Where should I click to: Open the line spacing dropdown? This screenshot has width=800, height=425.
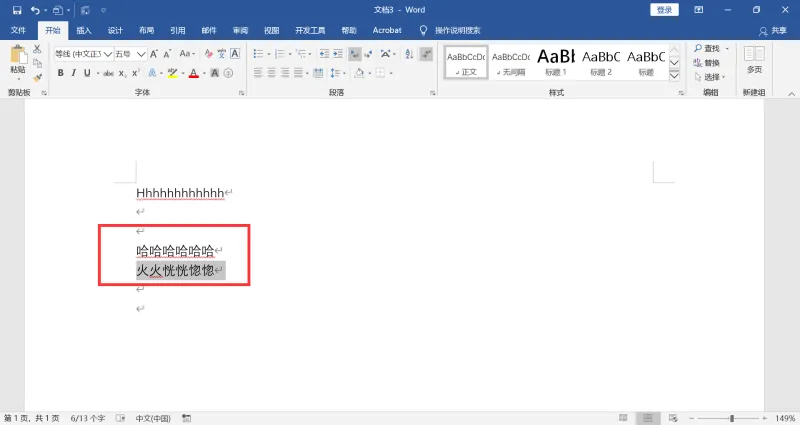pos(337,73)
